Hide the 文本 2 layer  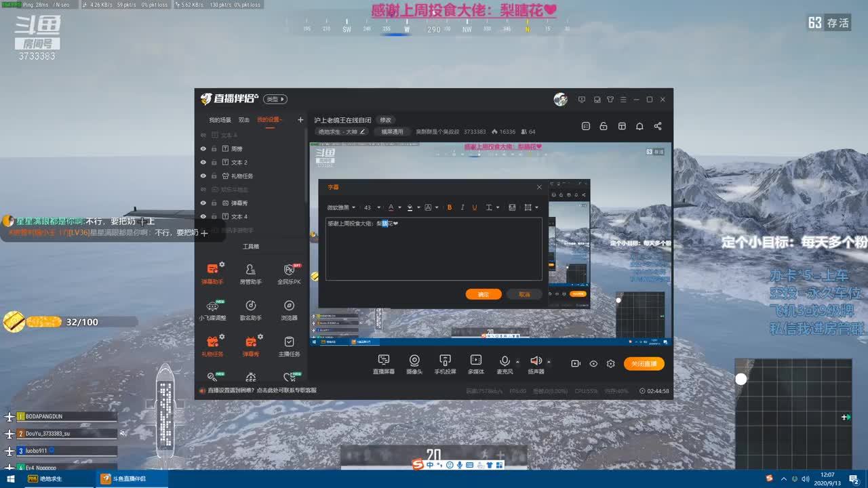tap(203, 162)
